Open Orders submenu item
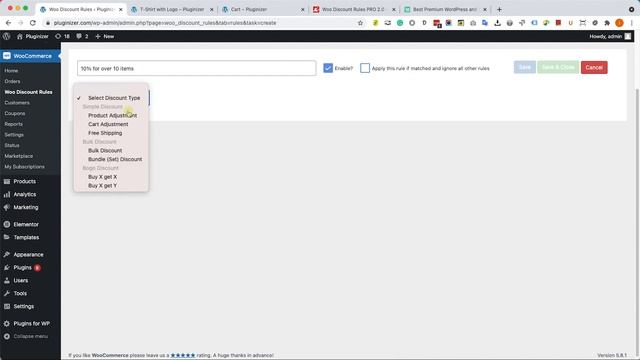The width and height of the screenshot is (640, 360). pyautogui.click(x=12, y=81)
